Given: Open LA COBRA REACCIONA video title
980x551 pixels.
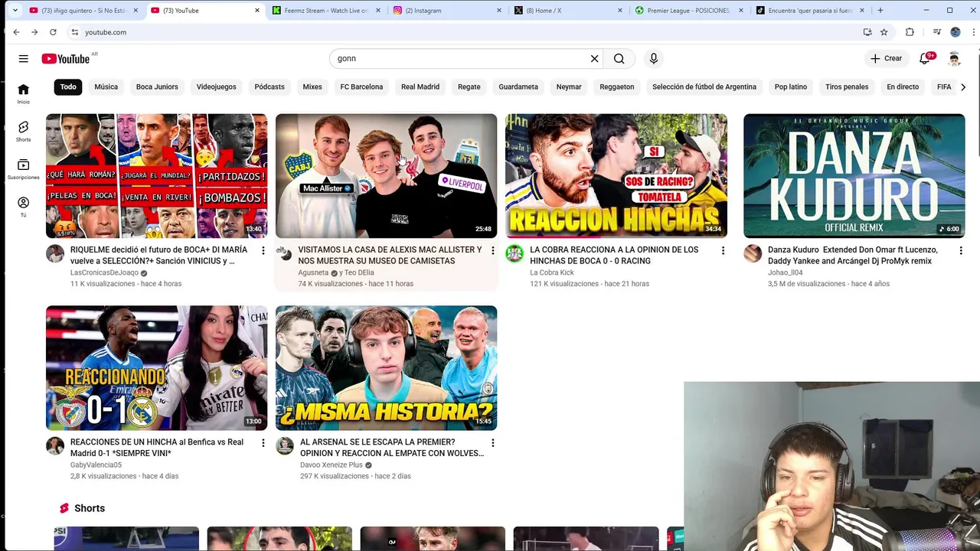Looking at the screenshot, I should (614, 256).
